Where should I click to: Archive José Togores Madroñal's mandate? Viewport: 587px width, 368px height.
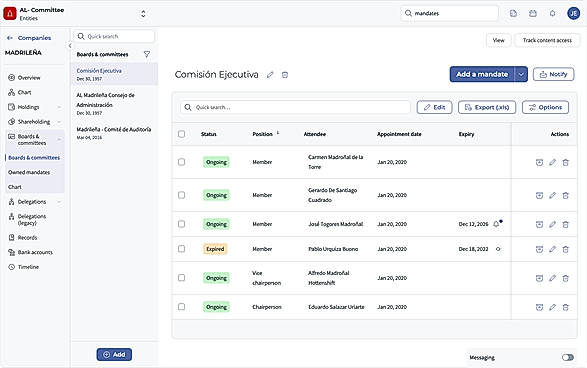click(539, 224)
